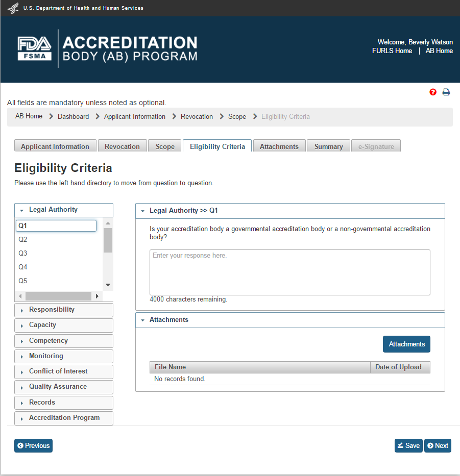
Task: Open the Summary tab
Action: pos(328,146)
